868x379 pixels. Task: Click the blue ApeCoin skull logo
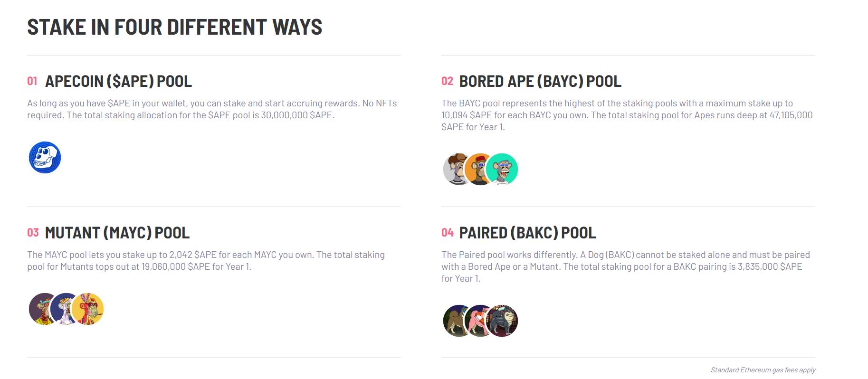[45, 158]
